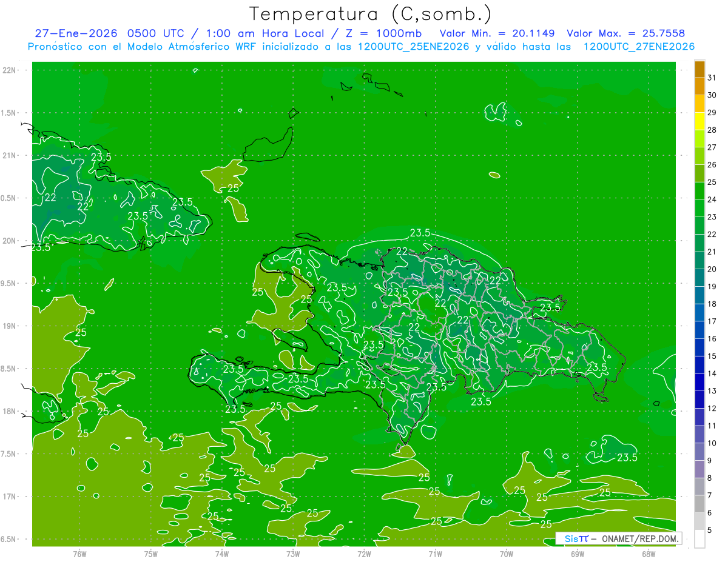Pick the lime swatch between 26 and 27
The width and height of the screenshot is (728, 562).
[x=699, y=156]
